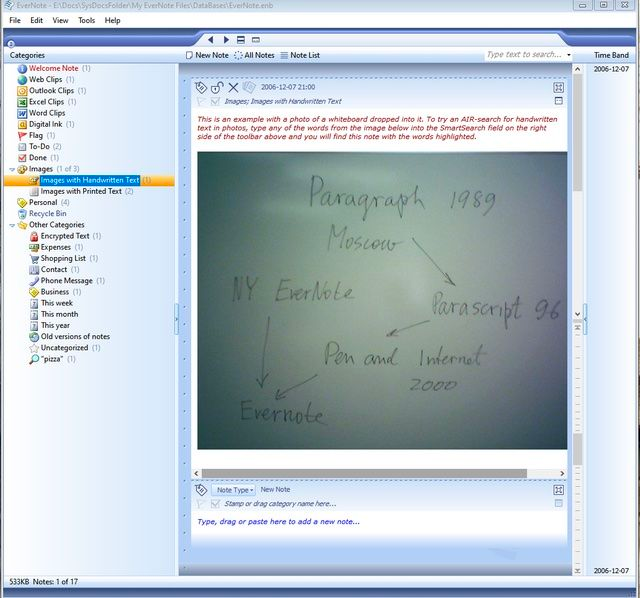Select the Uncategorized category
Screen dimensions: 640x598
coord(64,348)
